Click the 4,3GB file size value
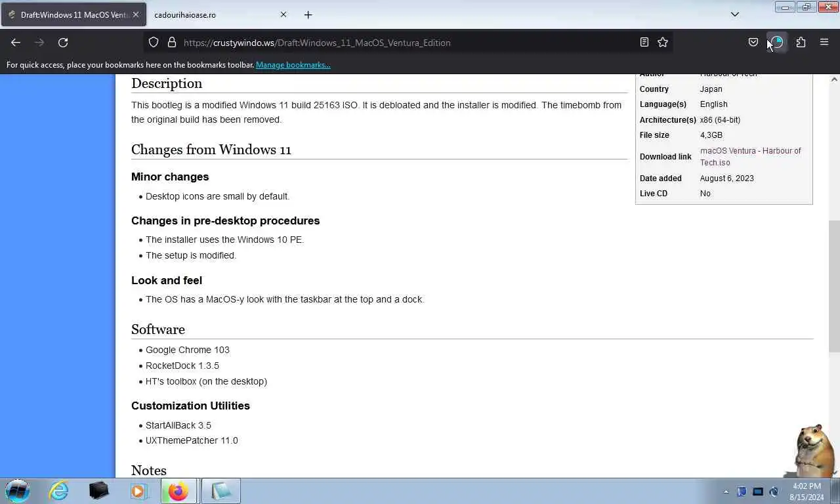Viewport: 840px width, 504px height. 711,135
